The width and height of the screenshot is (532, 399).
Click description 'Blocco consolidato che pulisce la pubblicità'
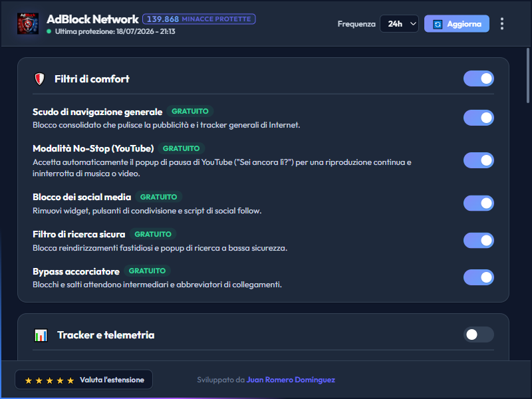coord(166,125)
